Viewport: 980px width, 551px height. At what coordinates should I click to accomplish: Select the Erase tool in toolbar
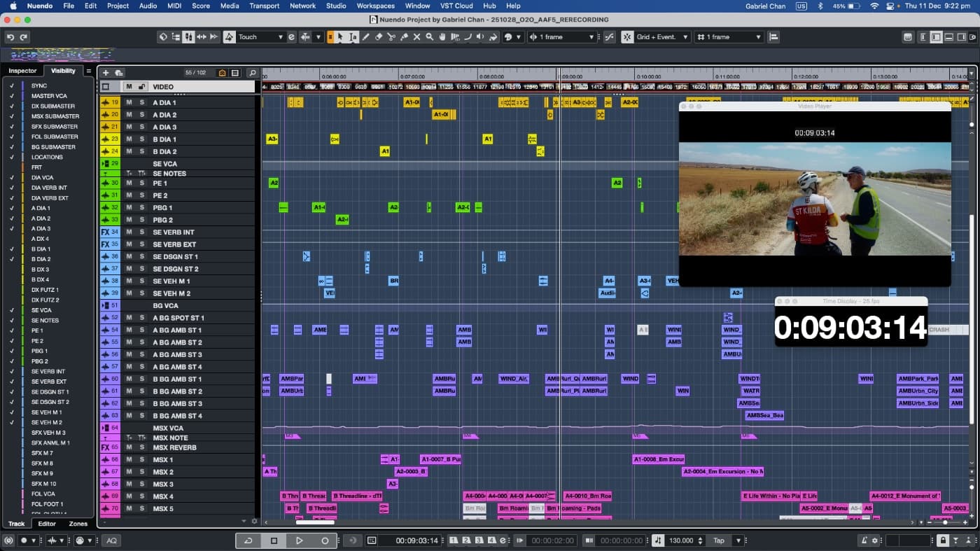point(379,37)
